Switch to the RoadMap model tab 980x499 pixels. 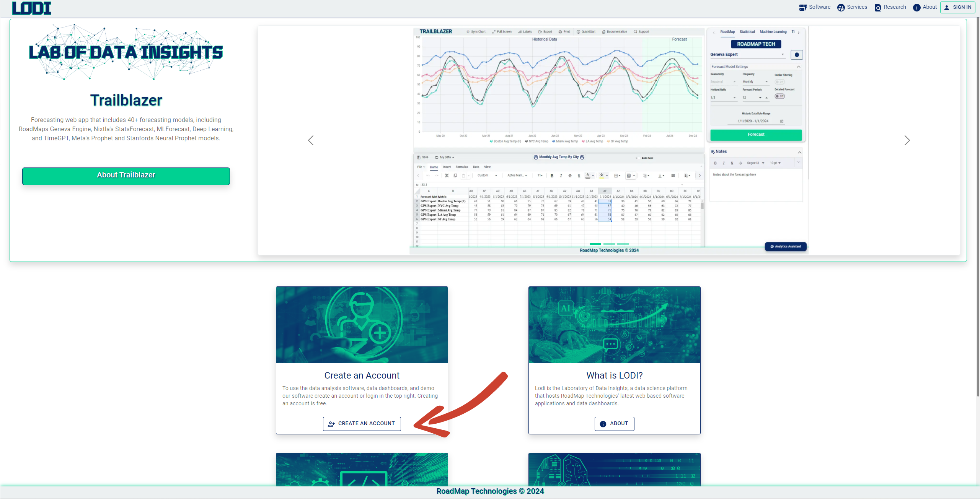coord(727,32)
